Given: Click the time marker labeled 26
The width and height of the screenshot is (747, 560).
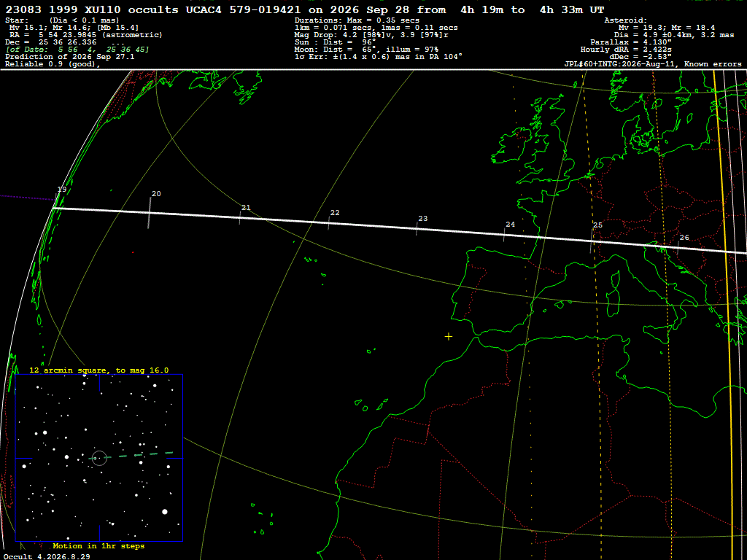Looking at the screenshot, I should tap(684, 238).
